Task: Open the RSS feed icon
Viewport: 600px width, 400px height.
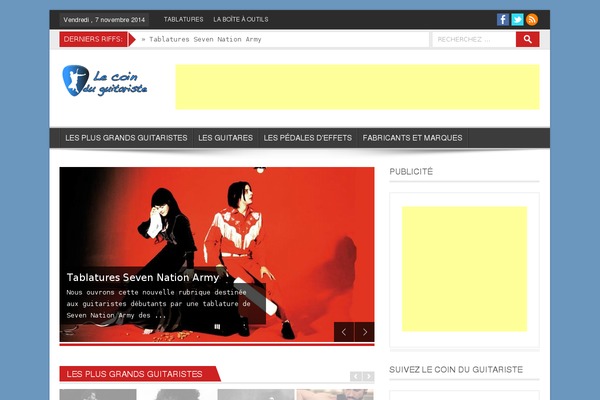Action: pyautogui.click(x=532, y=20)
